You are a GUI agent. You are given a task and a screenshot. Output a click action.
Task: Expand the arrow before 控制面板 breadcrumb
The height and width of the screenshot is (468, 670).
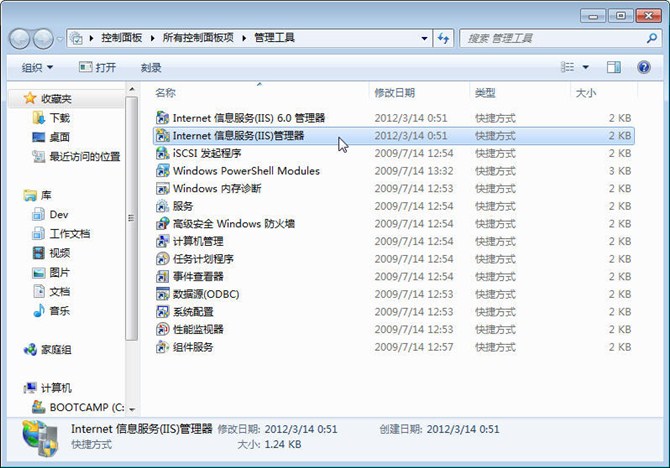[91, 38]
